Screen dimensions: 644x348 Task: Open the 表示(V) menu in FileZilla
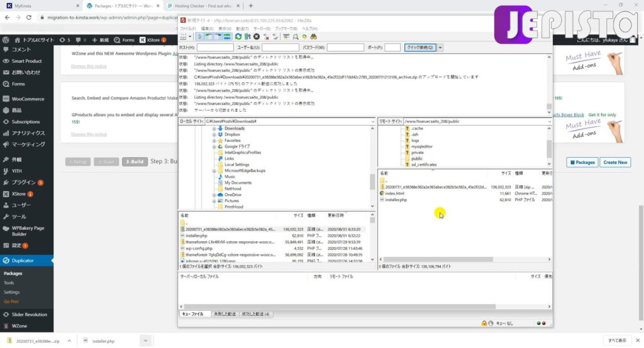click(x=225, y=29)
